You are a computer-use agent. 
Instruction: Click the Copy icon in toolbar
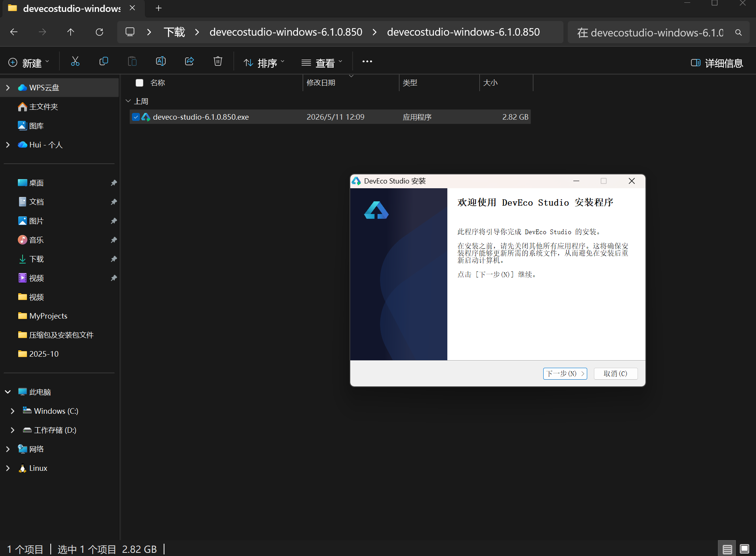[103, 61]
